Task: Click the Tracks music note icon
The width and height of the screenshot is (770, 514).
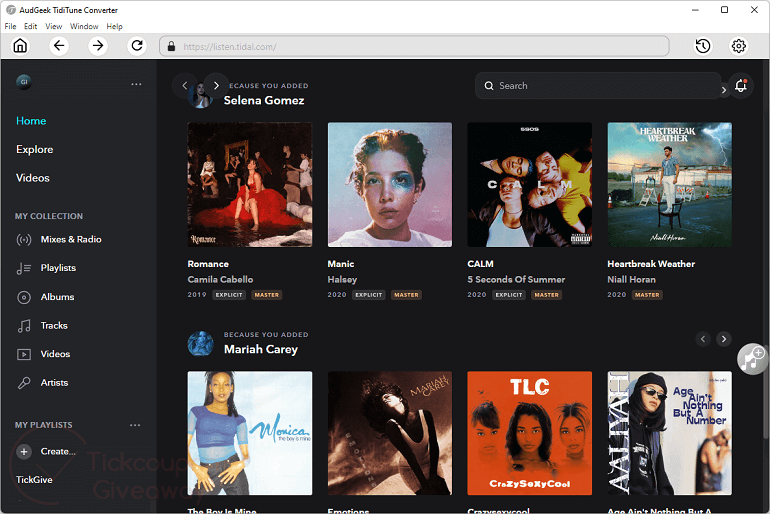Action: pos(24,325)
